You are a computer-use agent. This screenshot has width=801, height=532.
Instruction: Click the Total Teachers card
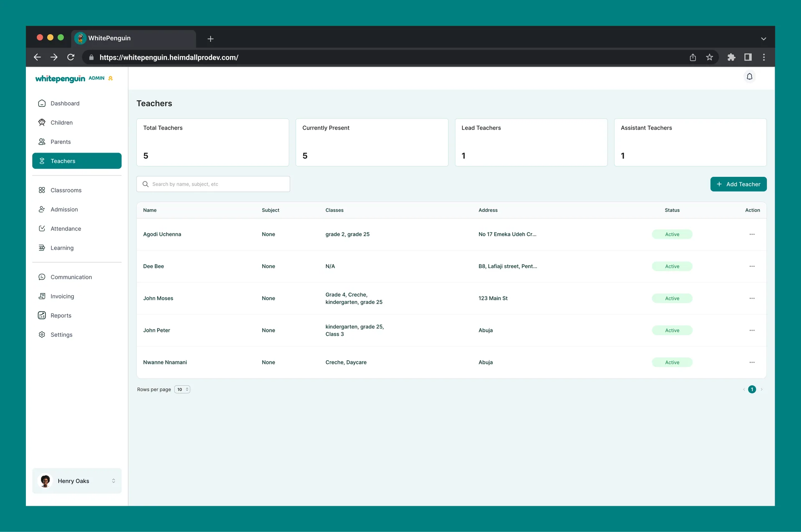pyautogui.click(x=213, y=143)
